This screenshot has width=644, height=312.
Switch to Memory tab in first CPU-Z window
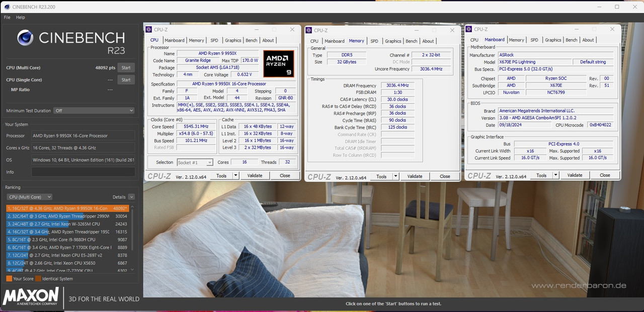tap(196, 40)
